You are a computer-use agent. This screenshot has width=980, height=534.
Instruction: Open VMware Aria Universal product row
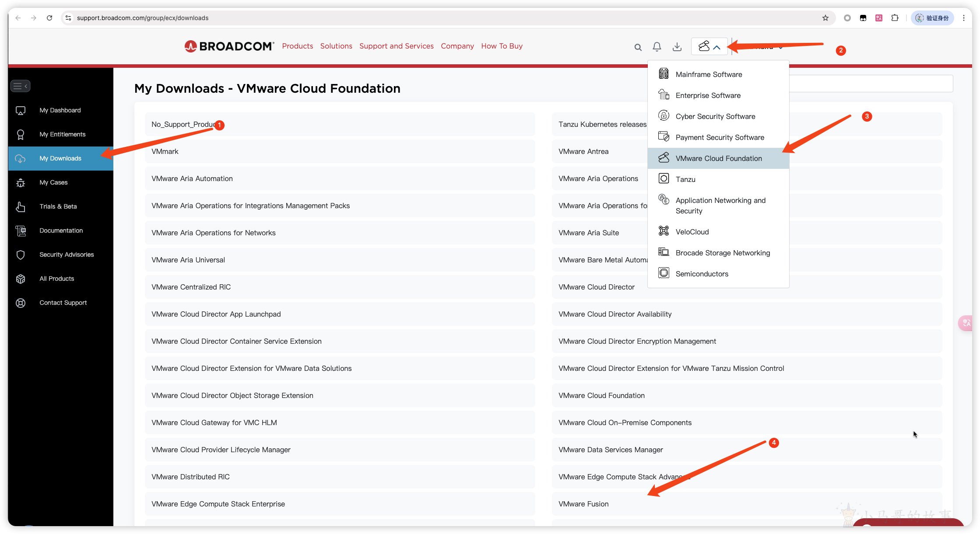(340, 260)
